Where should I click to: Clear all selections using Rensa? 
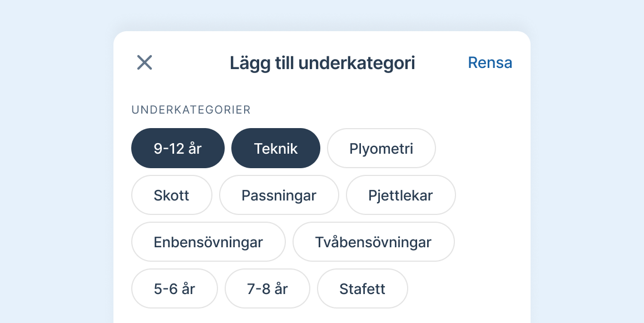(489, 62)
